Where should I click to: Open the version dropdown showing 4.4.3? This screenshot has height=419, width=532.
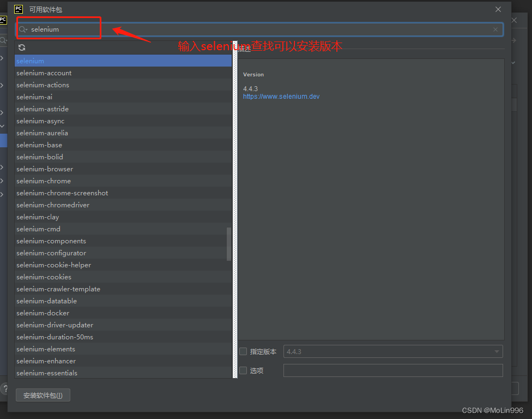pos(496,351)
